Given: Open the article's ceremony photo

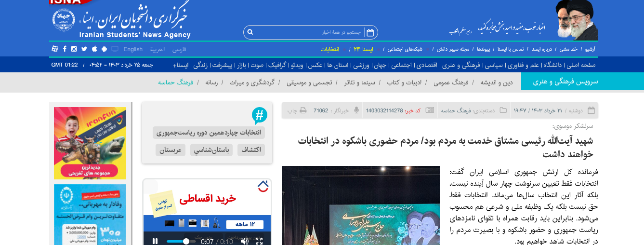Looking at the screenshot, I should [x=361, y=205].
